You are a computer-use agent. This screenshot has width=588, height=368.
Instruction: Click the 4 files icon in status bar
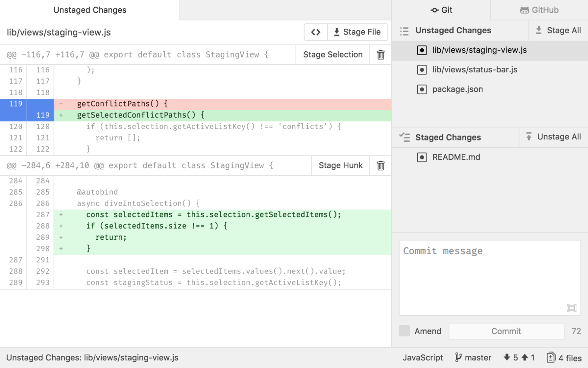point(551,357)
